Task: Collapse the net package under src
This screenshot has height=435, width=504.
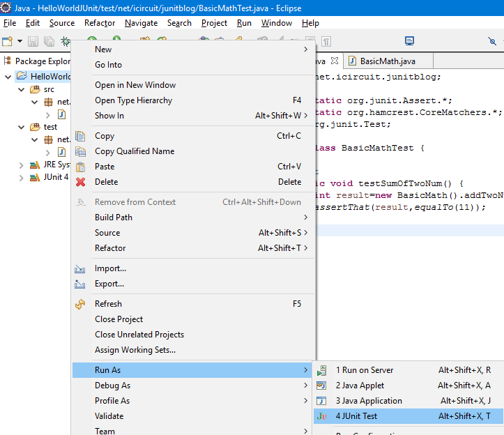Action: (x=34, y=102)
